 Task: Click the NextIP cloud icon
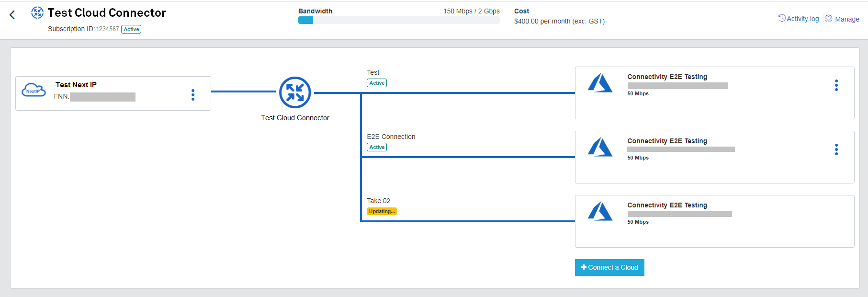[x=34, y=90]
